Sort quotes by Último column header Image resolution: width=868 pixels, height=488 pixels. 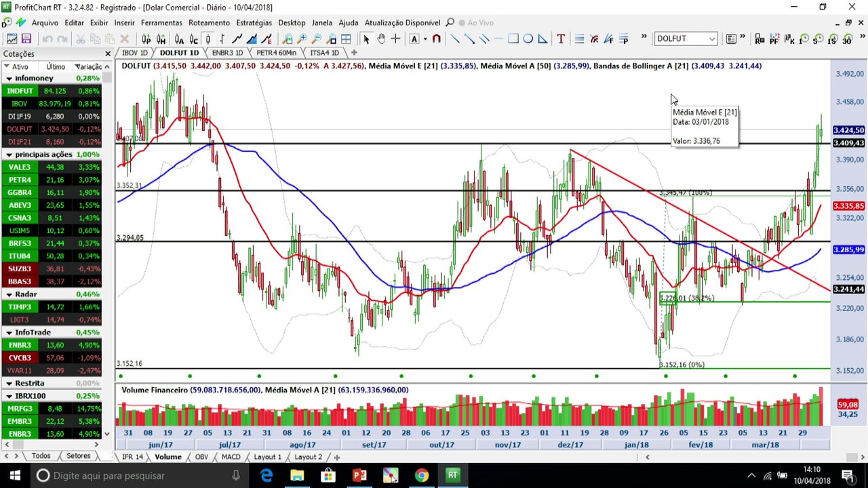(x=56, y=66)
